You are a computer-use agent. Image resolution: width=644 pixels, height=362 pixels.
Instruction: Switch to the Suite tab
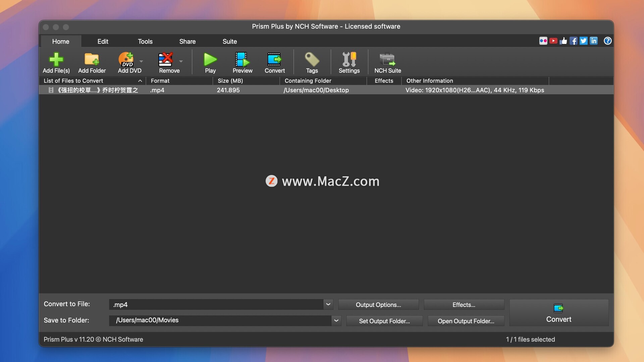click(x=230, y=41)
